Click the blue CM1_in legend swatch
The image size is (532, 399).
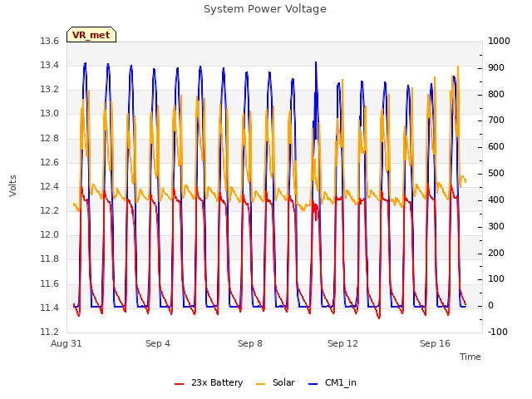(x=313, y=383)
